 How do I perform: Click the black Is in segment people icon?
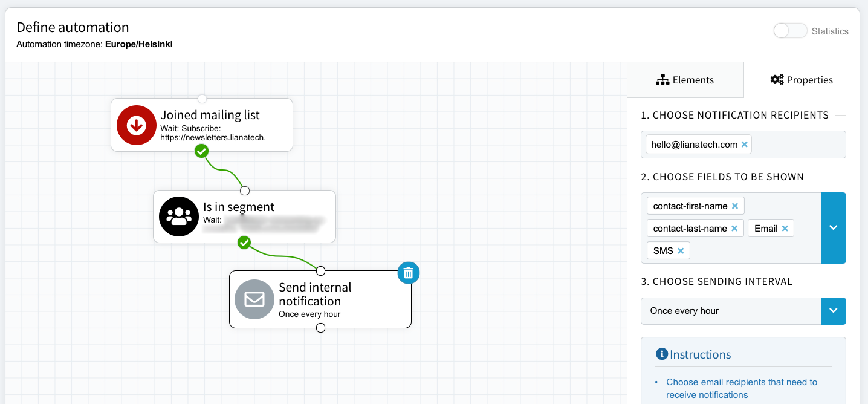click(179, 217)
